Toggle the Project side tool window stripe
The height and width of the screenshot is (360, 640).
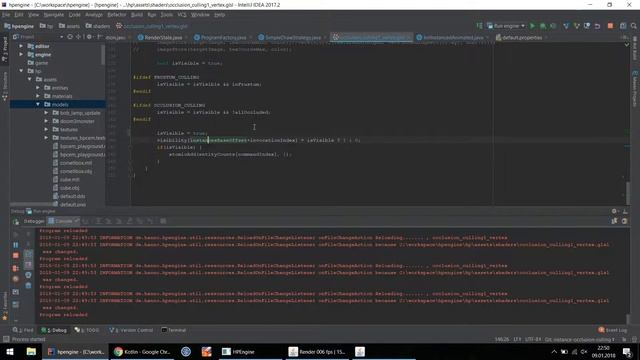tap(4, 49)
